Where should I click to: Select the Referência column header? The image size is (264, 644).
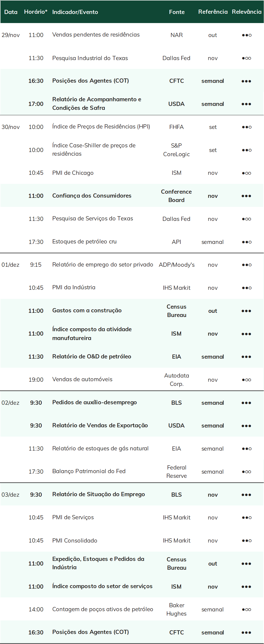click(213, 12)
